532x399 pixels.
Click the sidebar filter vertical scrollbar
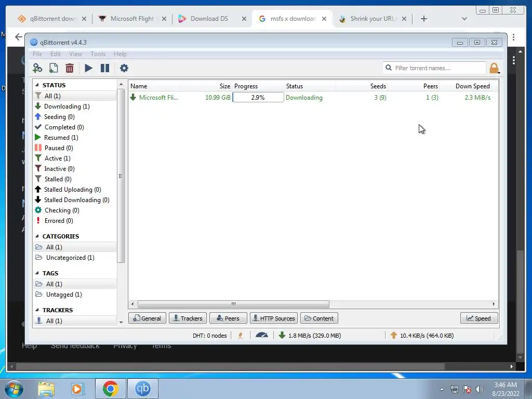point(121,176)
